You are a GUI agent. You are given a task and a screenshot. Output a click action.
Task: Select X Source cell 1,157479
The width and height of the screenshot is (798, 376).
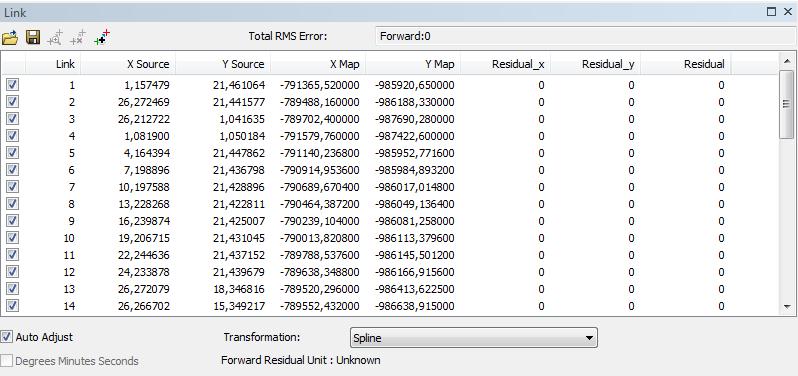148,85
